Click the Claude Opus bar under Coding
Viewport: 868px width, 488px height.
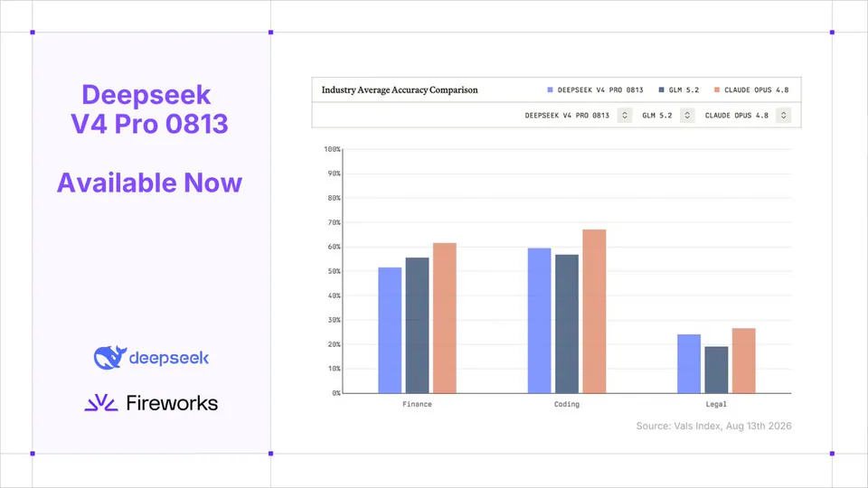(594, 312)
